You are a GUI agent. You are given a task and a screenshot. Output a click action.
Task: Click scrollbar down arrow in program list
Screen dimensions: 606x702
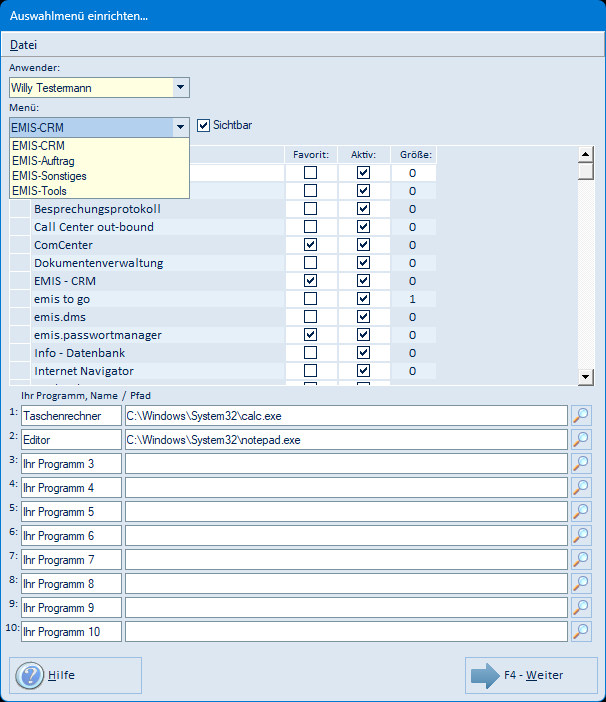(585, 377)
